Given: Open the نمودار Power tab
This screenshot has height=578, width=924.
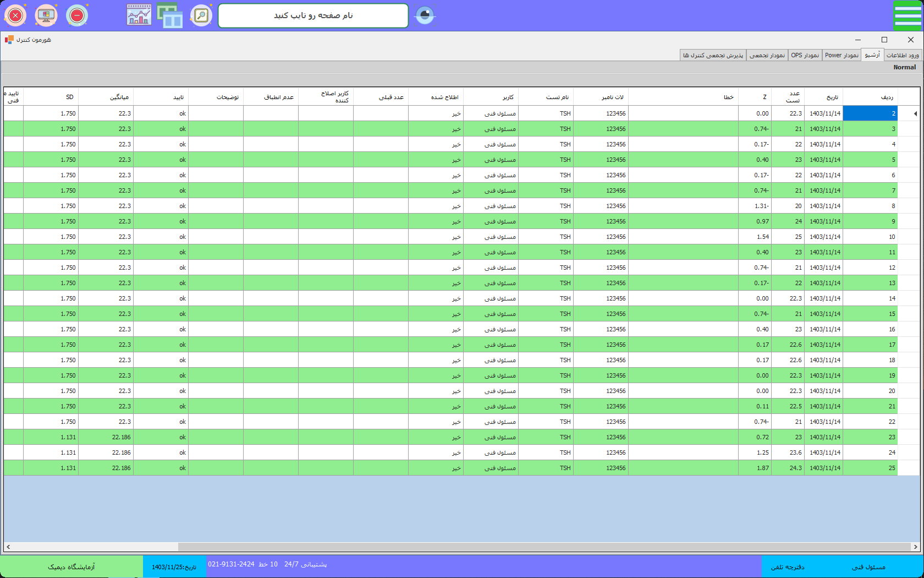Looking at the screenshot, I should coord(842,55).
